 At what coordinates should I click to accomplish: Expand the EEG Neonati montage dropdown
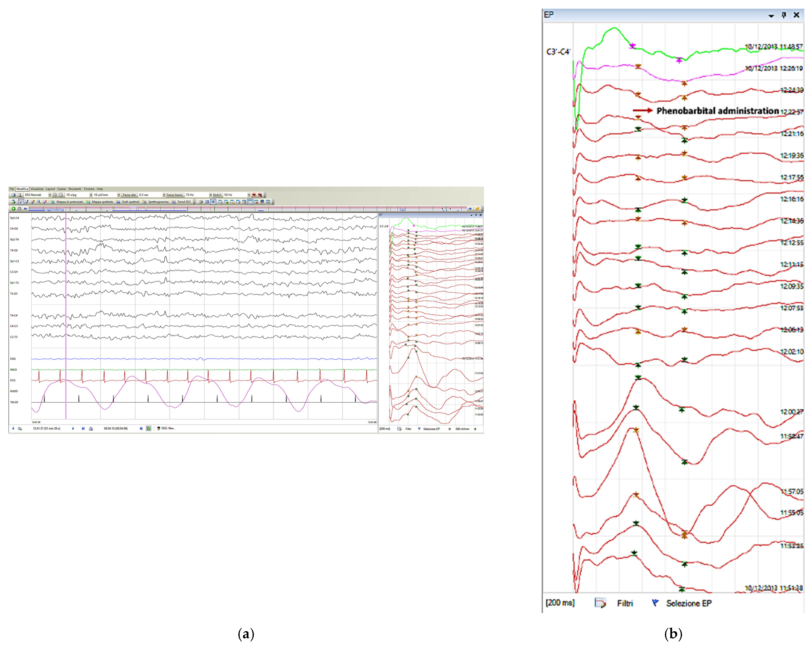tap(50, 195)
